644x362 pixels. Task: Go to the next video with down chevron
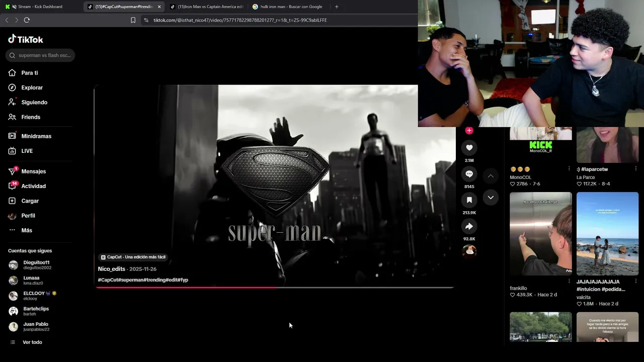(491, 198)
